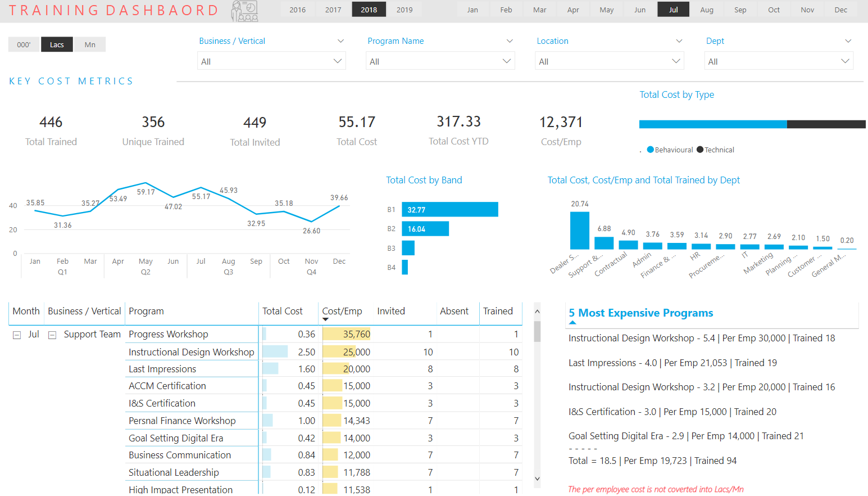
Task: Switch units to 000'
Action: click(x=24, y=44)
